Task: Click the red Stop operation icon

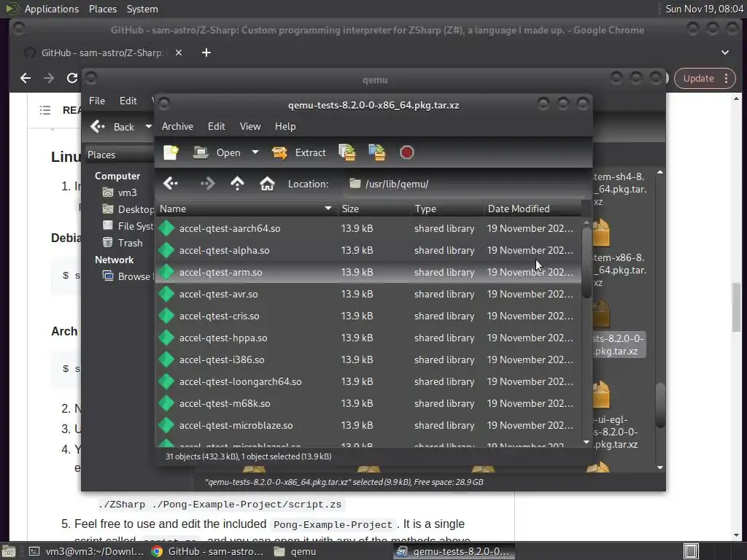Action: click(x=406, y=152)
